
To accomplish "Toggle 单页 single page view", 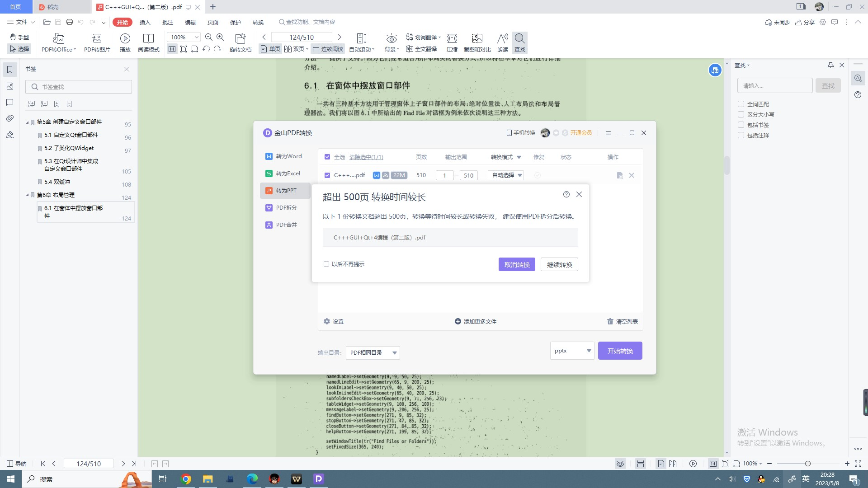I will click(x=270, y=49).
